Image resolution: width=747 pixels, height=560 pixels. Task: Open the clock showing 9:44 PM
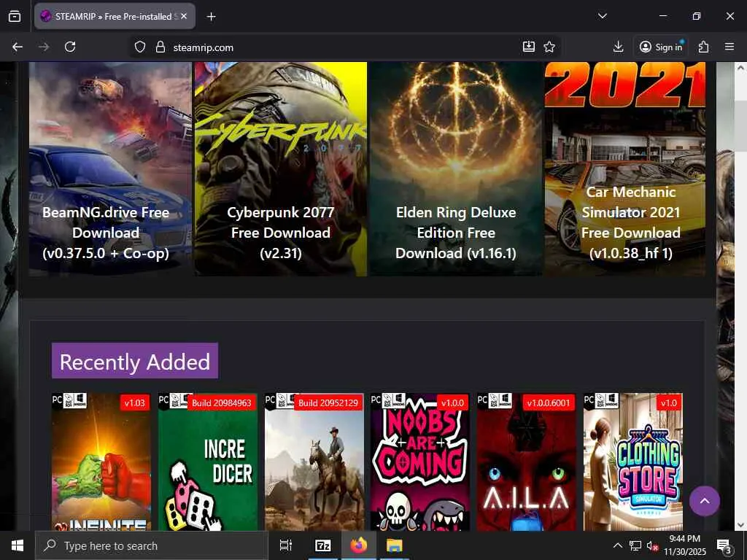(684, 545)
